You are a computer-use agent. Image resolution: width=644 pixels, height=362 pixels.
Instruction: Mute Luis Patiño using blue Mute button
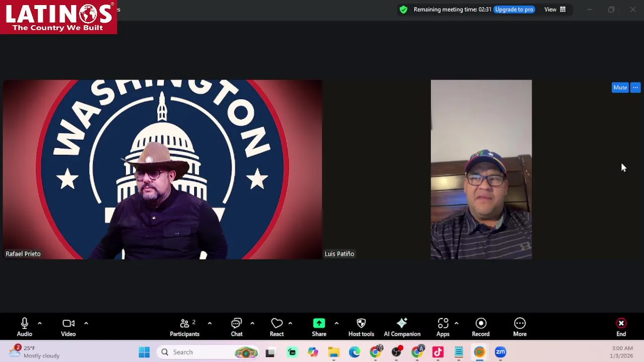(x=620, y=87)
